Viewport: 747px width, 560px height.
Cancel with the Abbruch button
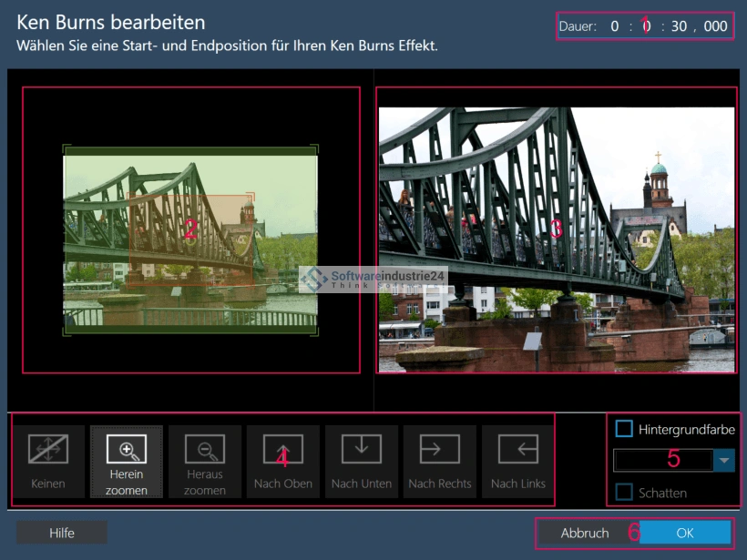pos(584,533)
